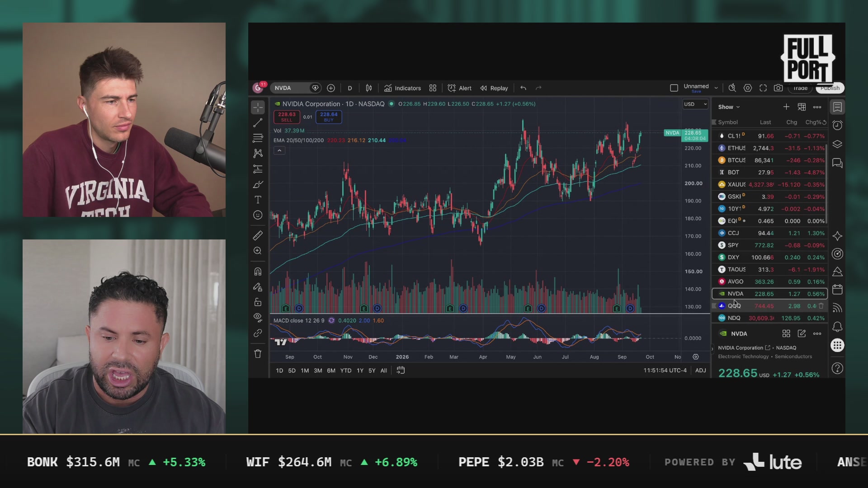Viewport: 868px width, 488px height.
Task: Select the trend line drawing tool
Action: (x=258, y=122)
